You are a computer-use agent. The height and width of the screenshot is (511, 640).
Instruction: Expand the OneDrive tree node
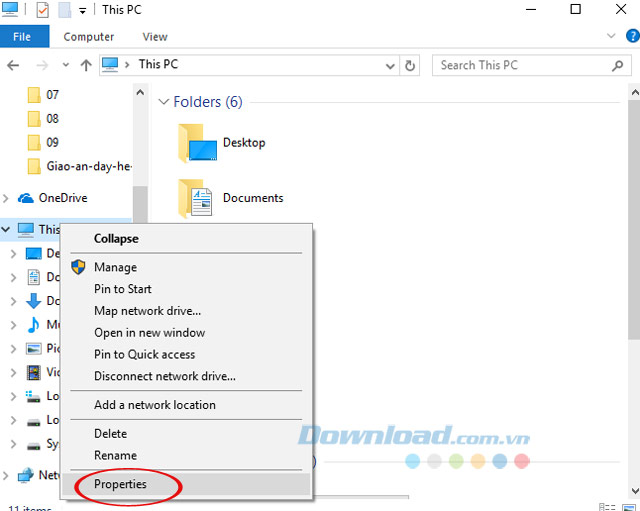6,198
